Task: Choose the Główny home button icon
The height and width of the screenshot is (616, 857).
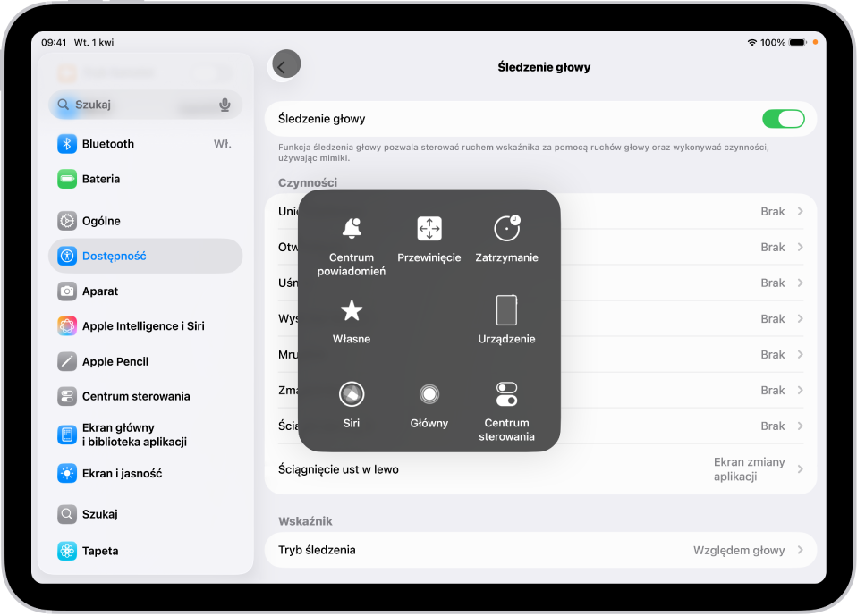Action: tap(428, 393)
